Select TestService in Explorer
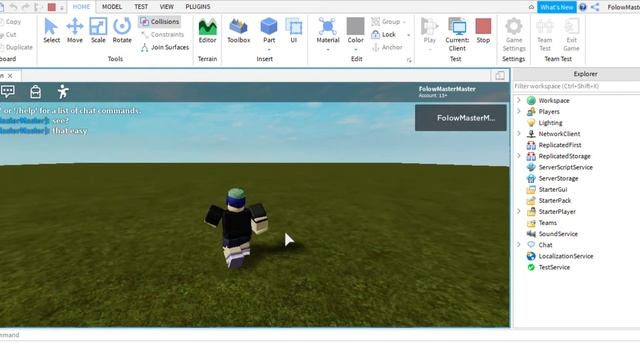 (554, 267)
